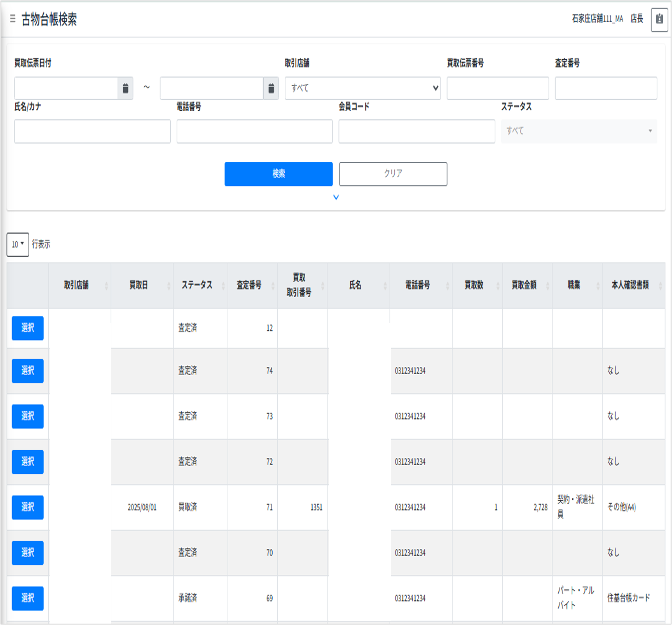The image size is (672, 625).
Task: Click the blue 検索 button
Action: tap(278, 174)
